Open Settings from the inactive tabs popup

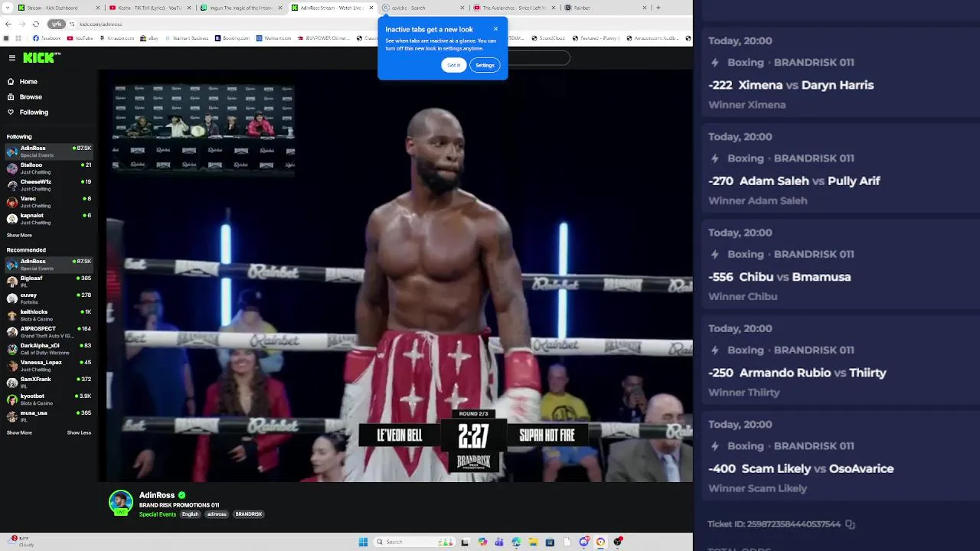click(x=485, y=65)
